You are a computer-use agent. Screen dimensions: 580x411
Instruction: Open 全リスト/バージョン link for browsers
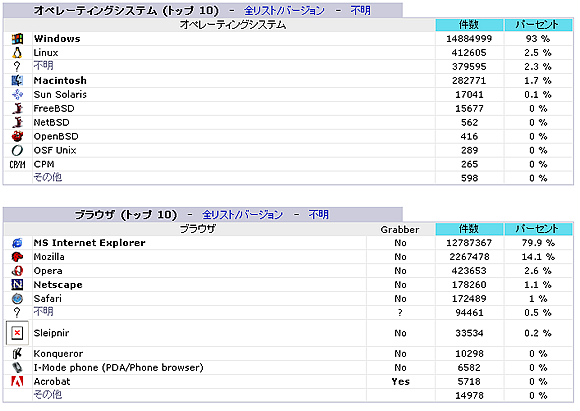tap(242, 215)
